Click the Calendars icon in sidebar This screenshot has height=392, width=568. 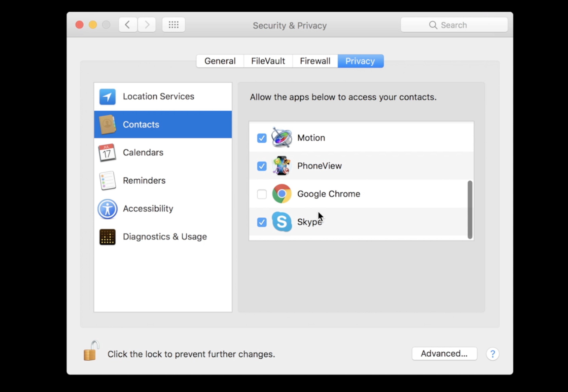(107, 152)
